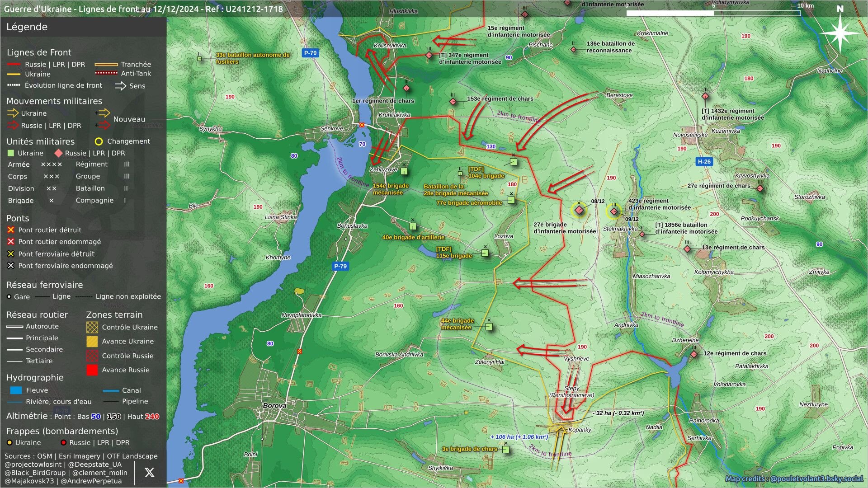Click the north compass star
Image resolution: width=868 pixels, height=488 pixels.
click(840, 33)
